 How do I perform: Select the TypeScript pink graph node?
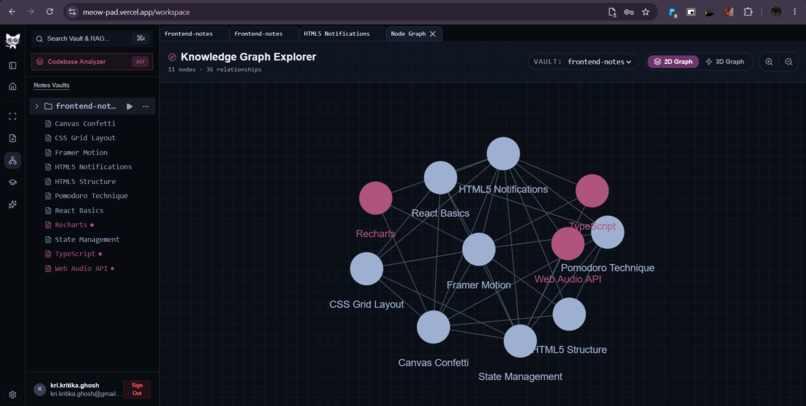click(592, 191)
